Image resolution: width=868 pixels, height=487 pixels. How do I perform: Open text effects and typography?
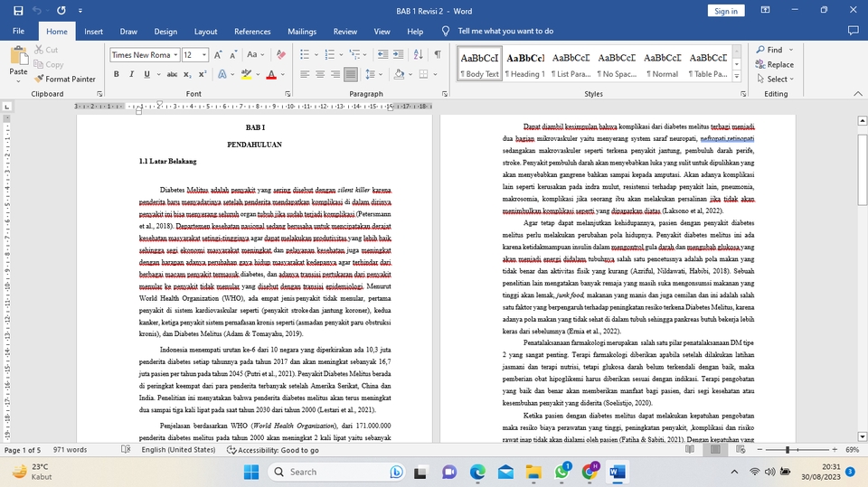click(222, 74)
